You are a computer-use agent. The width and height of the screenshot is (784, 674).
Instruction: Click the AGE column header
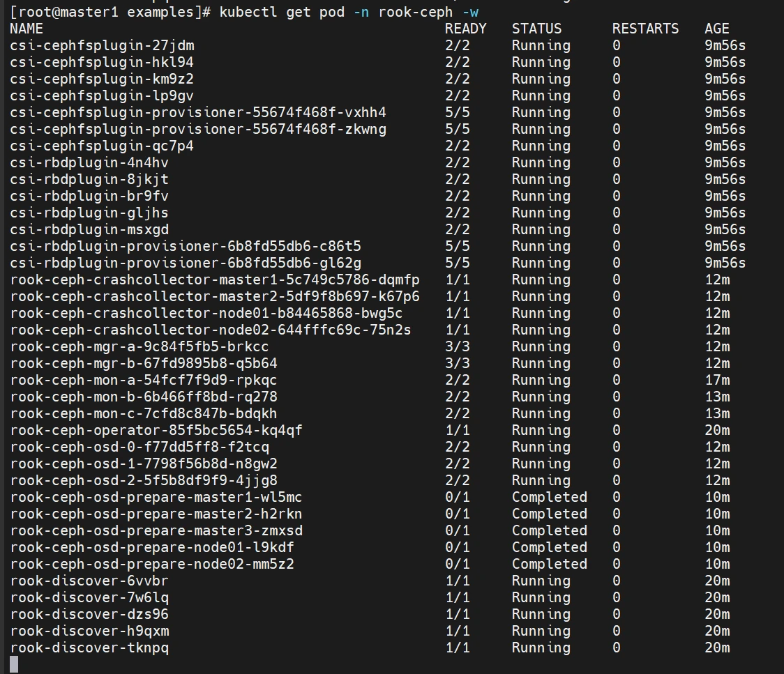pyautogui.click(x=716, y=29)
